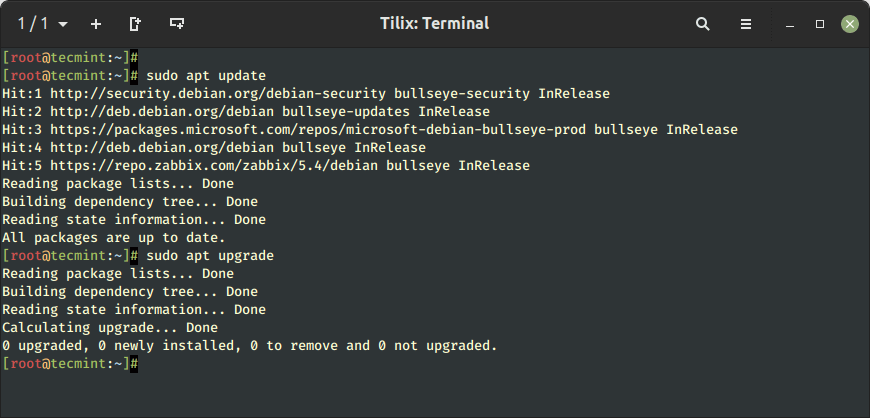870x418 pixels.
Task: Maximize the Tilix window
Action: pyautogui.click(x=820, y=24)
